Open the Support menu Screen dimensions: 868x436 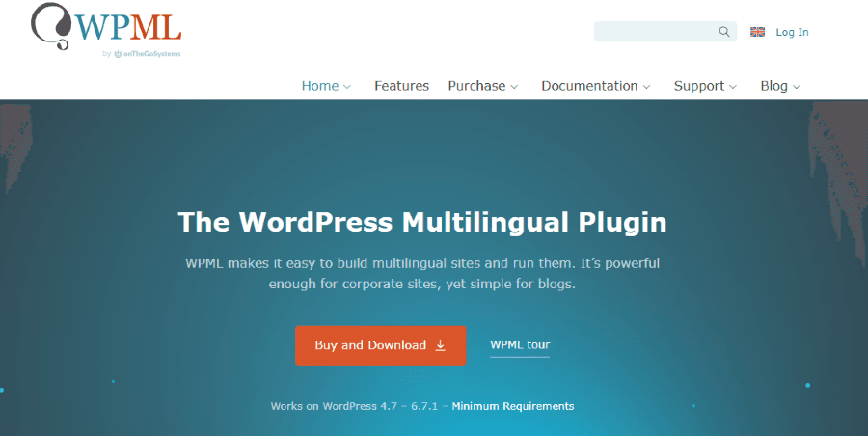(x=699, y=86)
